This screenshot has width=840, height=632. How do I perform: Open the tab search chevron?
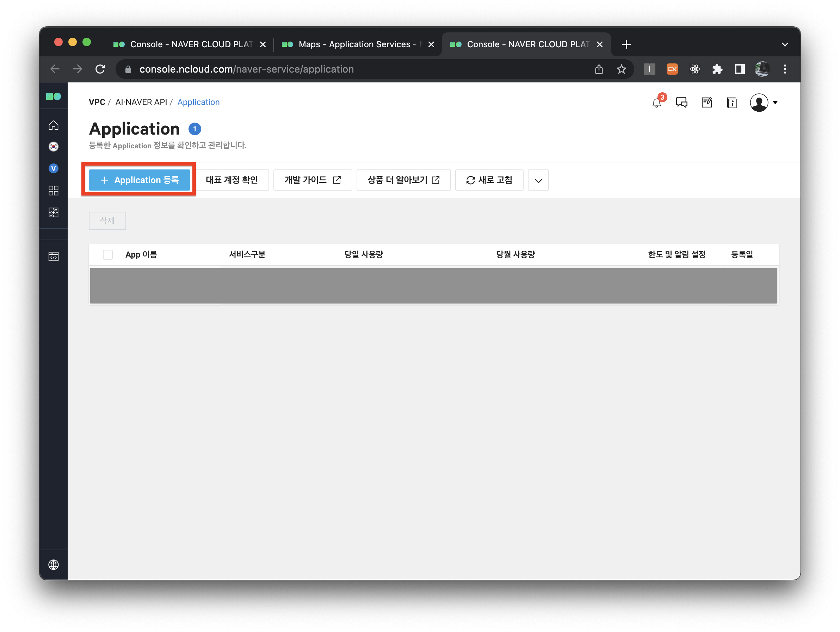(785, 45)
